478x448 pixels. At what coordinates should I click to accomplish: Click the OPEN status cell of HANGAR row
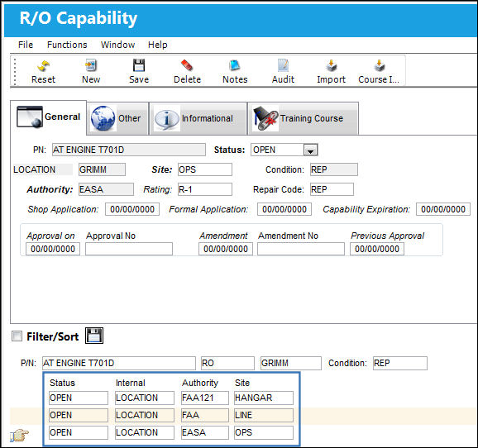79,398
